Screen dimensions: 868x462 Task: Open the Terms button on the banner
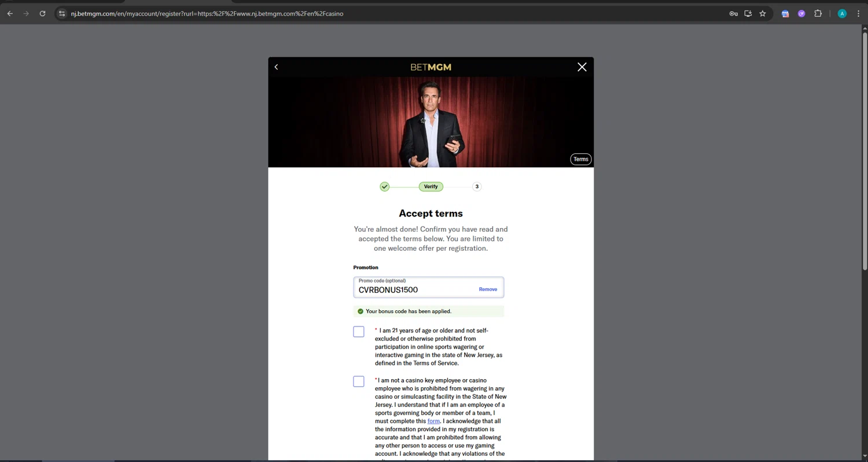[581, 159]
